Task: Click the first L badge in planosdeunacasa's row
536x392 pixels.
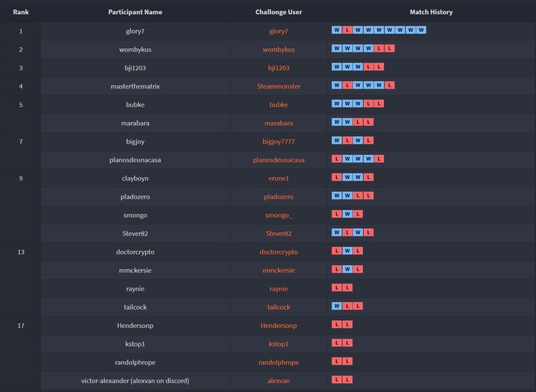Action: pos(337,159)
